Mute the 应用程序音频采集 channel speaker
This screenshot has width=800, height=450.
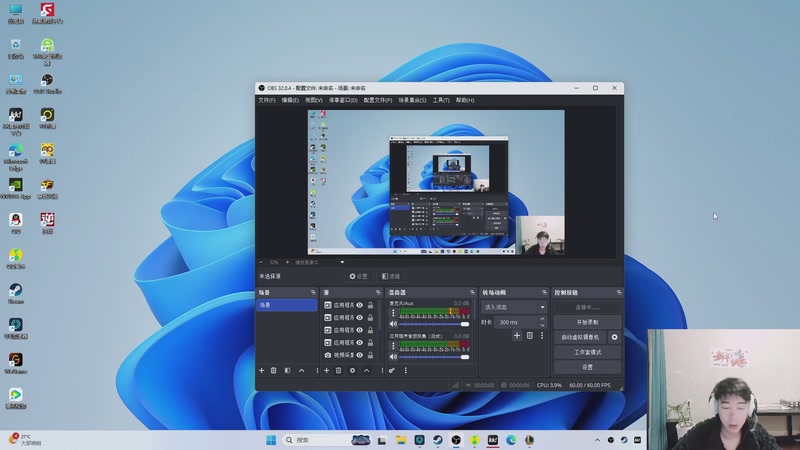tap(393, 357)
